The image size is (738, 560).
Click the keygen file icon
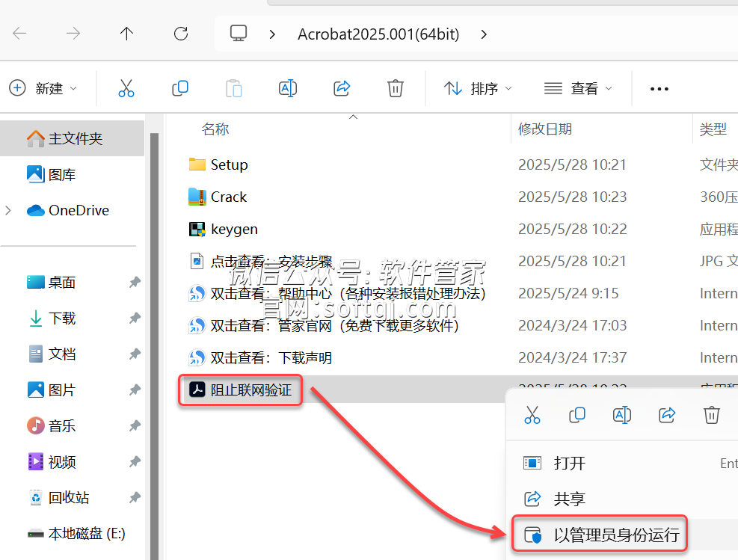tap(197, 230)
